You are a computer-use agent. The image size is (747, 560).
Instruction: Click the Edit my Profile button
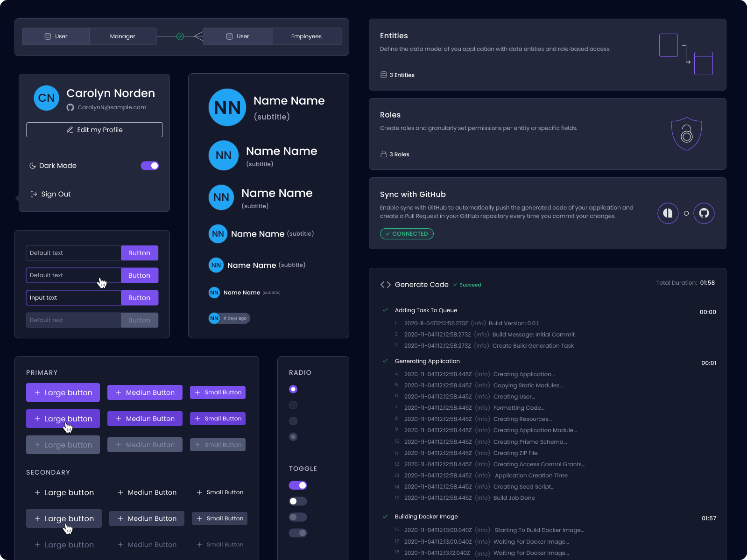[x=94, y=130]
